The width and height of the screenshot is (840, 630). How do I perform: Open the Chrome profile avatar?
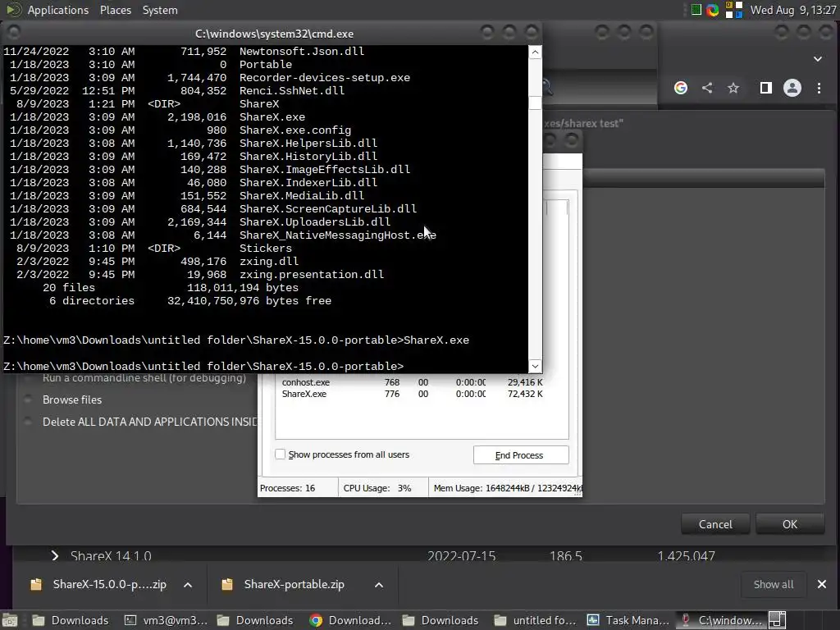coord(792,88)
